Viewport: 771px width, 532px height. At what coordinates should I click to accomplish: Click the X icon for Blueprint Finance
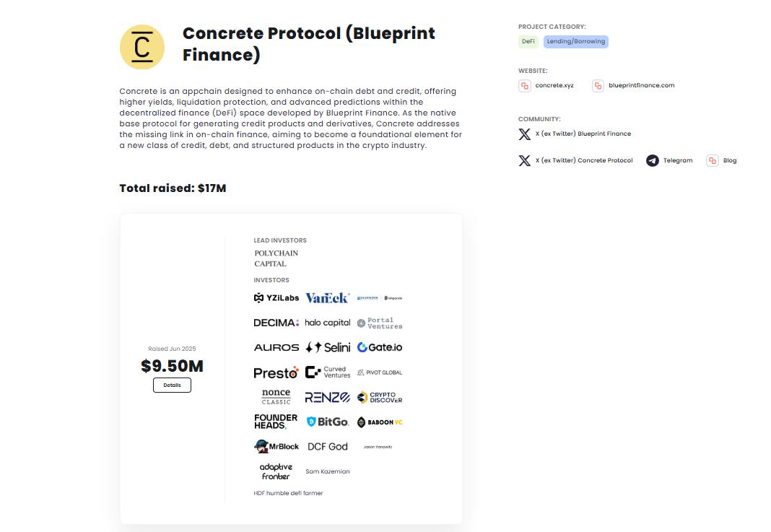(525, 134)
